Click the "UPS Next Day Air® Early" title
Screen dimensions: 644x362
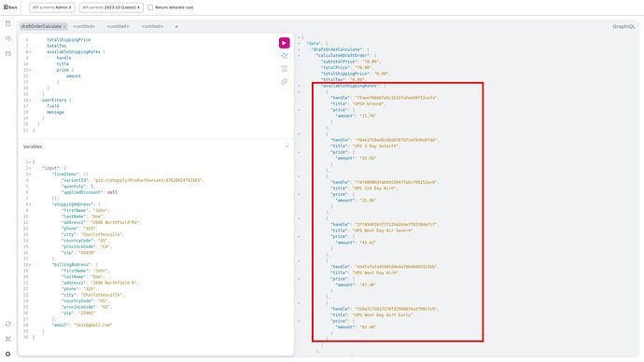click(x=384, y=315)
